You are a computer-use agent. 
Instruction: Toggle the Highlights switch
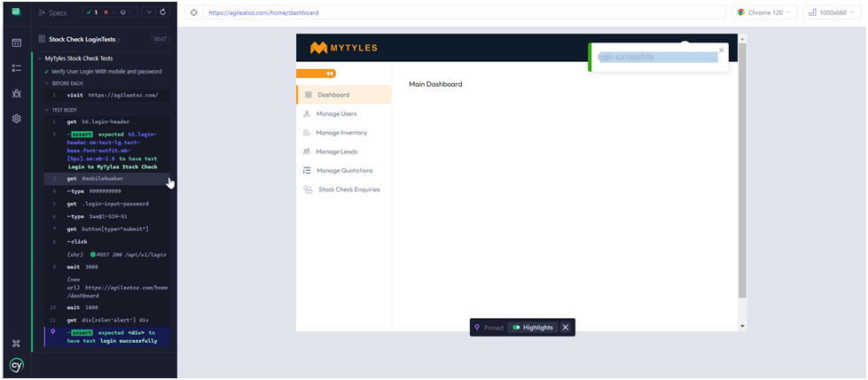point(517,328)
